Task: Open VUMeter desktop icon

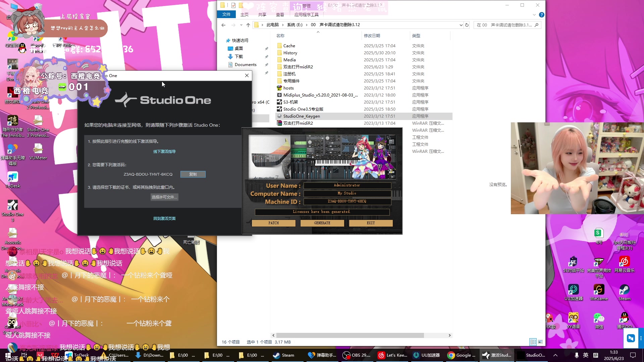Action: pyautogui.click(x=38, y=152)
